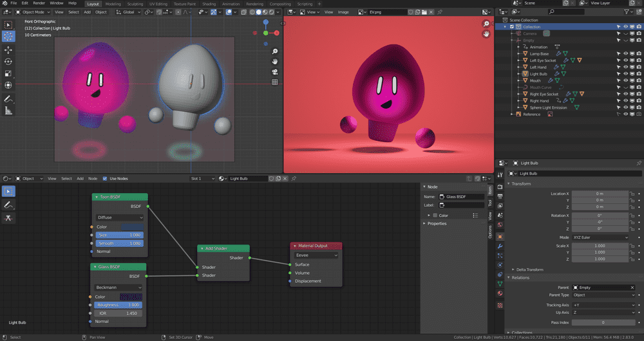
Task: Select the Transform tool in viewport toolbar
Action: 8,85
